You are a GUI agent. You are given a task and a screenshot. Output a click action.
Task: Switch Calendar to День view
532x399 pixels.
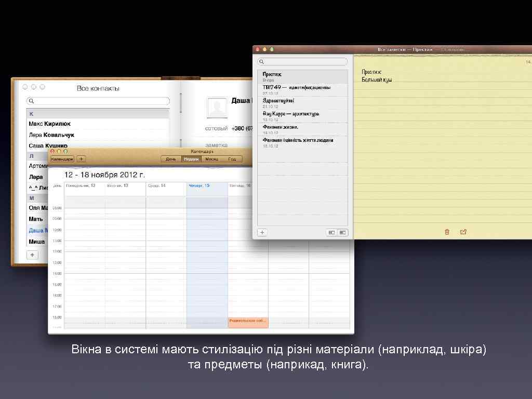pos(171,159)
